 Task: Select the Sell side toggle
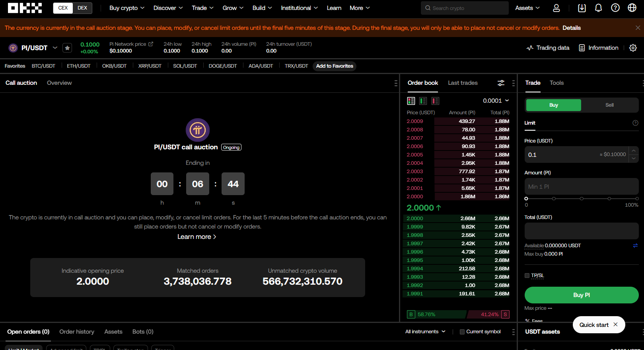click(x=609, y=105)
